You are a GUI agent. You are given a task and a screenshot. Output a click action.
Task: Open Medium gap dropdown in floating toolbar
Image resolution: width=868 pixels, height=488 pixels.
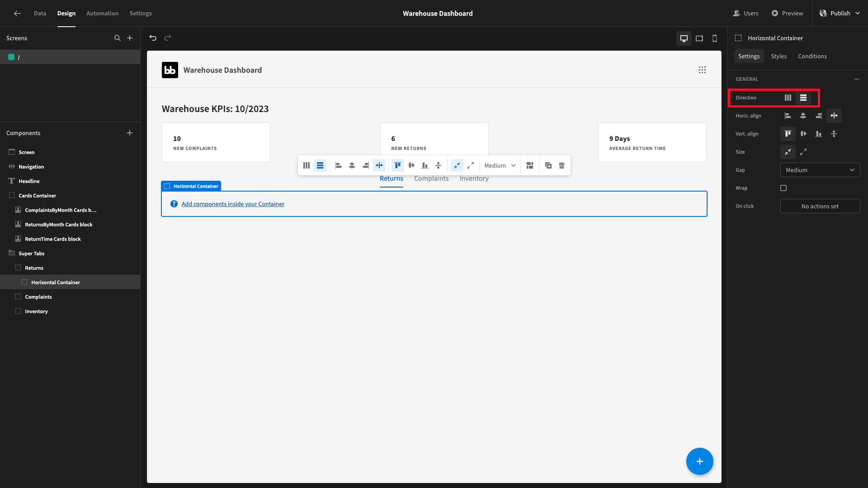(500, 165)
